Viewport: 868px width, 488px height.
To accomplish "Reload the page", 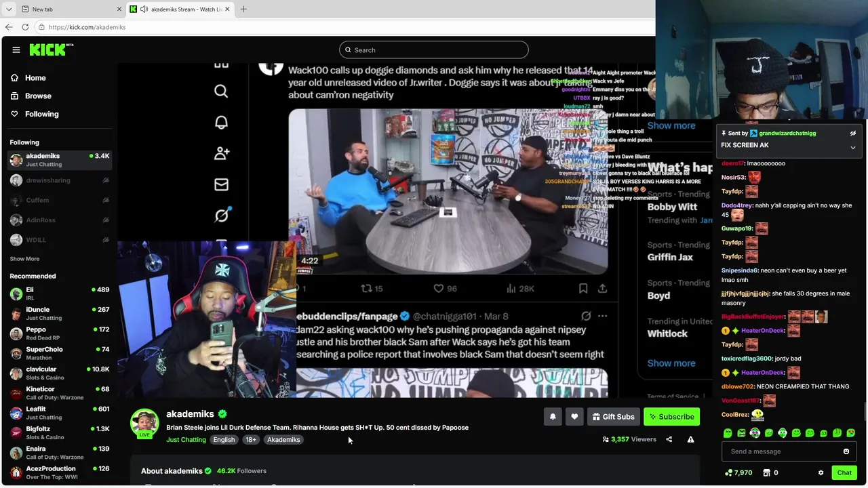I will tap(25, 27).
